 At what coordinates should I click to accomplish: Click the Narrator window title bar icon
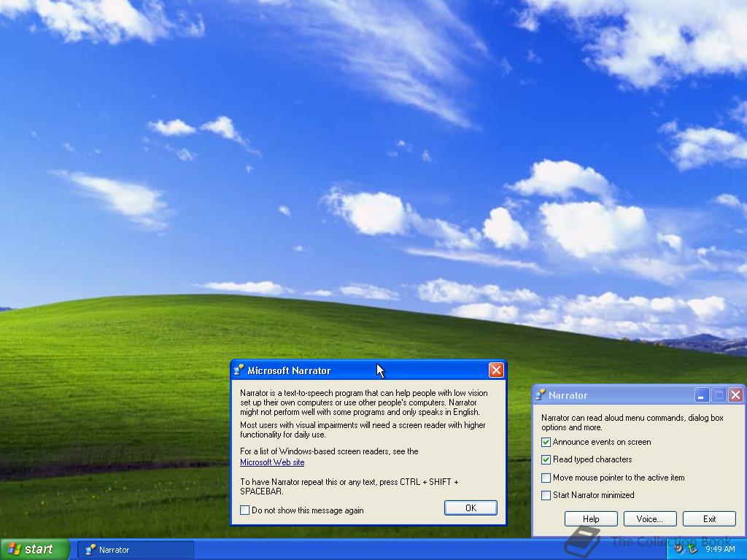(541, 394)
